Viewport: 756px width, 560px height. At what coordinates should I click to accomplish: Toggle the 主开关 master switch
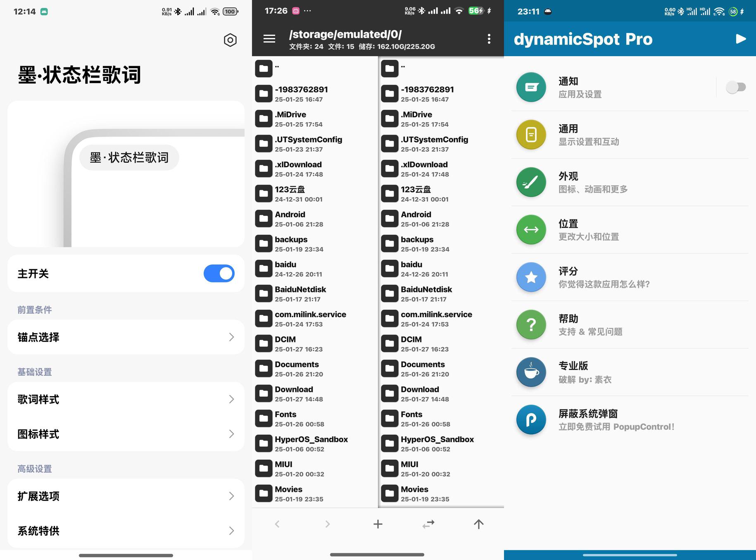pyautogui.click(x=219, y=273)
